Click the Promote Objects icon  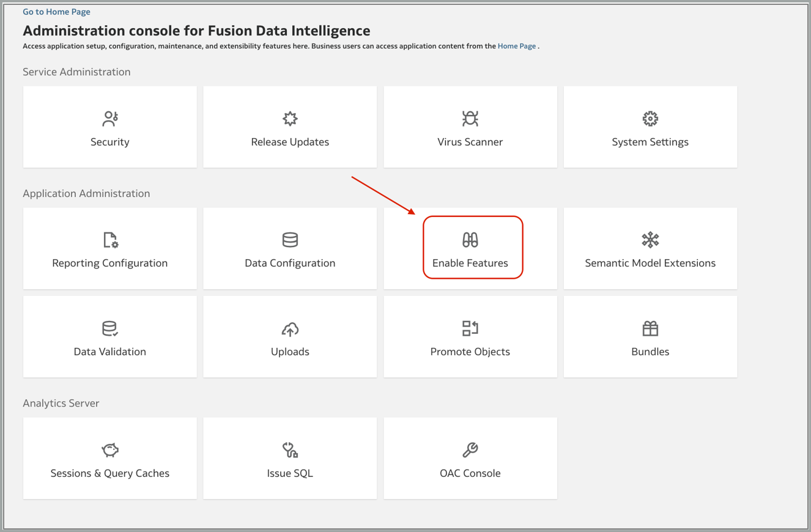pos(470,328)
